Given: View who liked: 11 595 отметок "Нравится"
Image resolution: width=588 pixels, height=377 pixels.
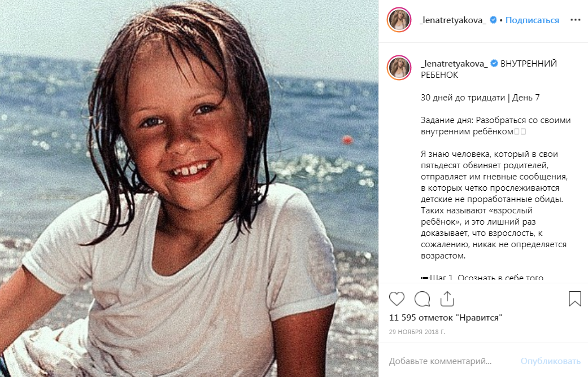Looking at the screenshot, I should (446, 318).
